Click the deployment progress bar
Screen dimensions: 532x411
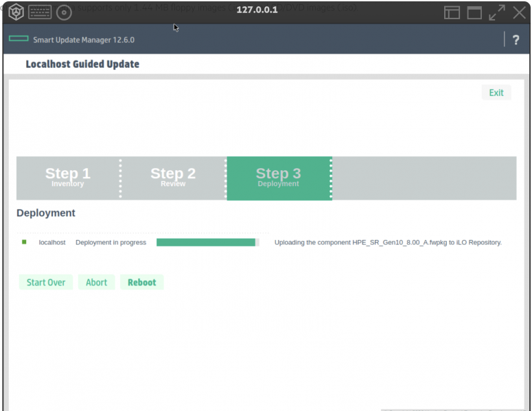pos(207,242)
